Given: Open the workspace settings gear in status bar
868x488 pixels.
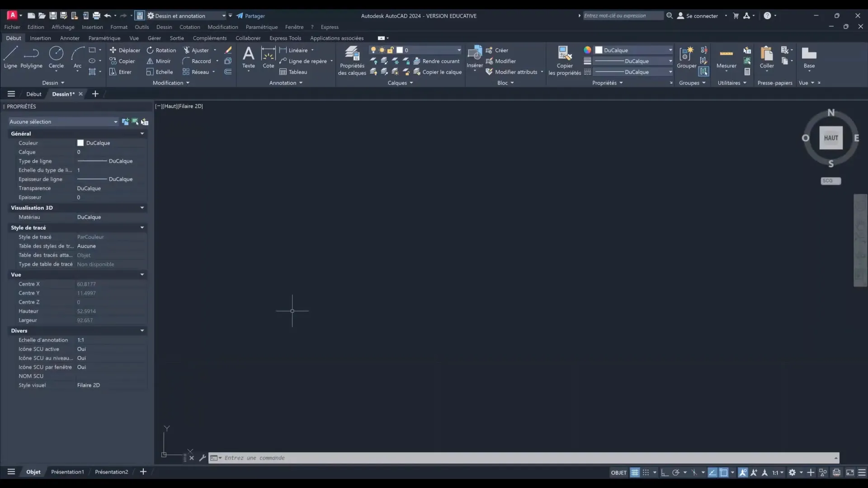Looking at the screenshot, I should click(792, 472).
